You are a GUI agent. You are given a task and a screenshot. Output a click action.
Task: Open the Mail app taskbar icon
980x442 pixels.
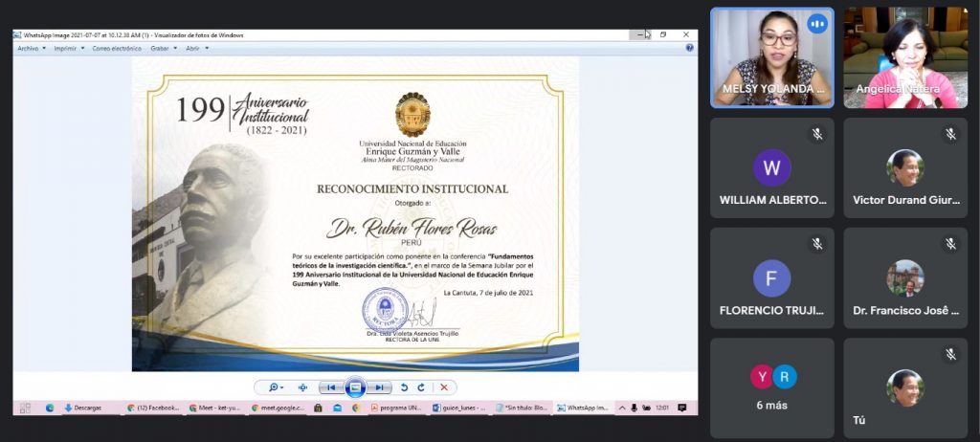point(338,408)
